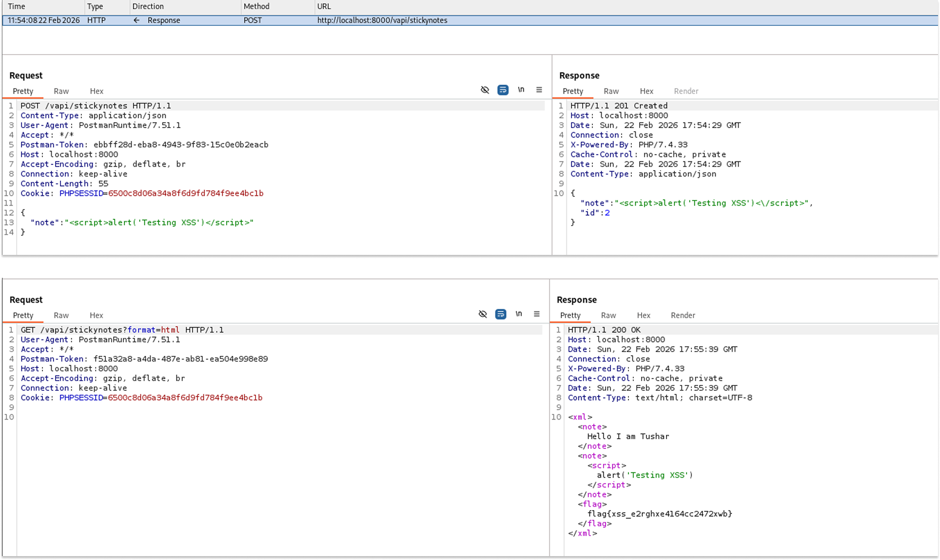The width and height of the screenshot is (940, 560).
Task: Toggle word wrap icon in lower GET request
Action: [501, 314]
